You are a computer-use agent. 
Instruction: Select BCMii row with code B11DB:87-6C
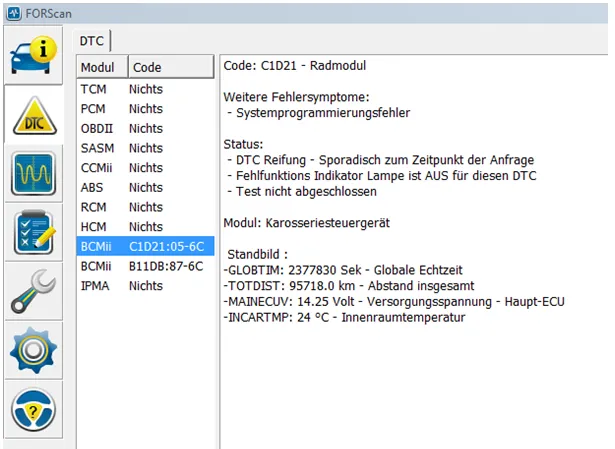click(145, 266)
